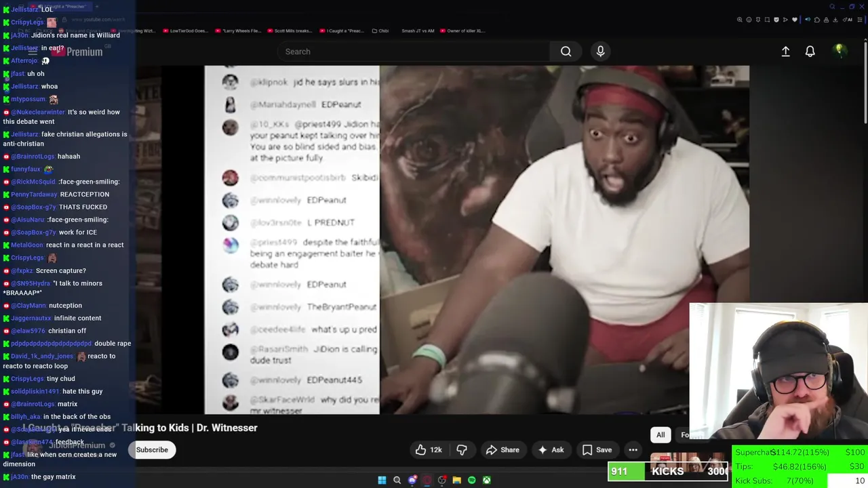Open the emoji picker icon in address bar
Screen dimensions: 868x488
coord(749,20)
